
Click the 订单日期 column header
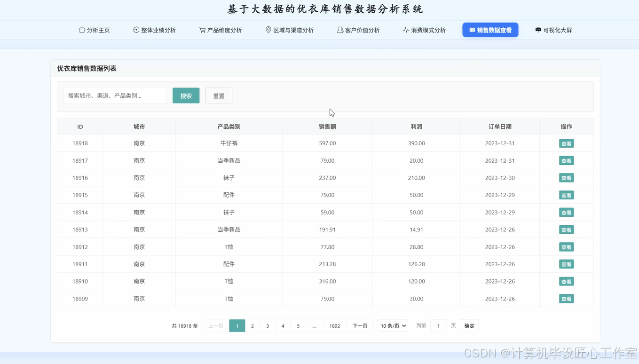pos(500,127)
